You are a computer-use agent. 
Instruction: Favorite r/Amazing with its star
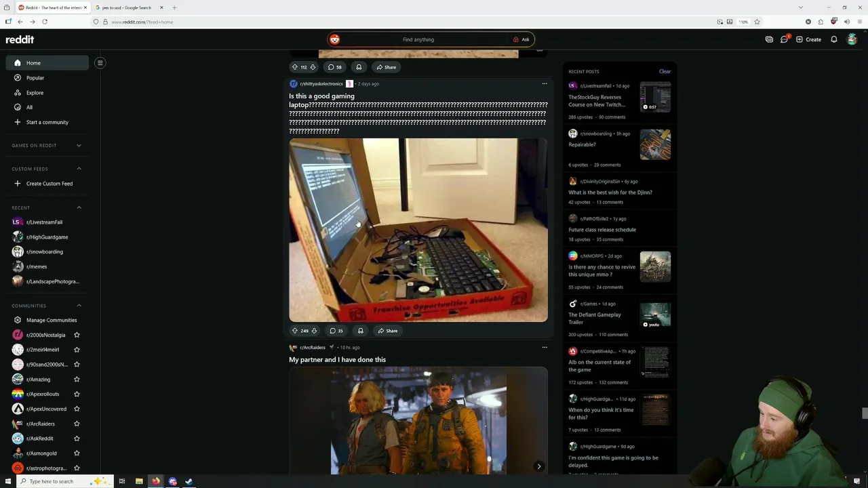[77, 380]
